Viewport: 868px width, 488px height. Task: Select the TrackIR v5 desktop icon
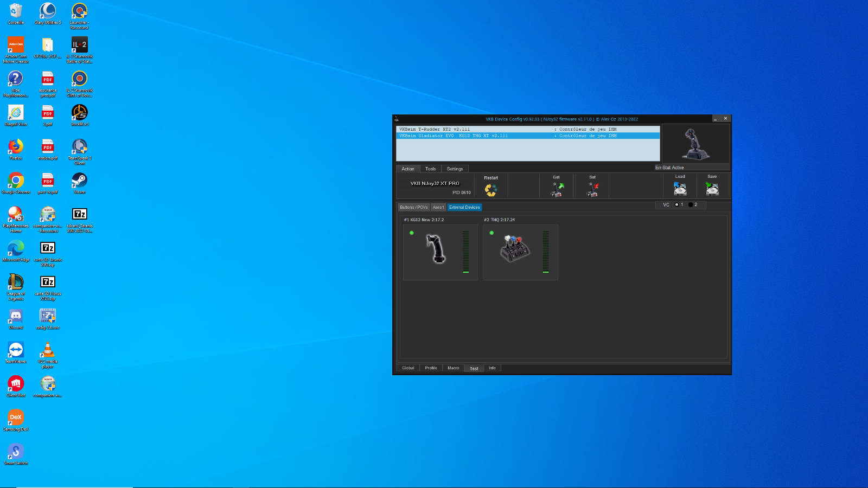(79, 115)
